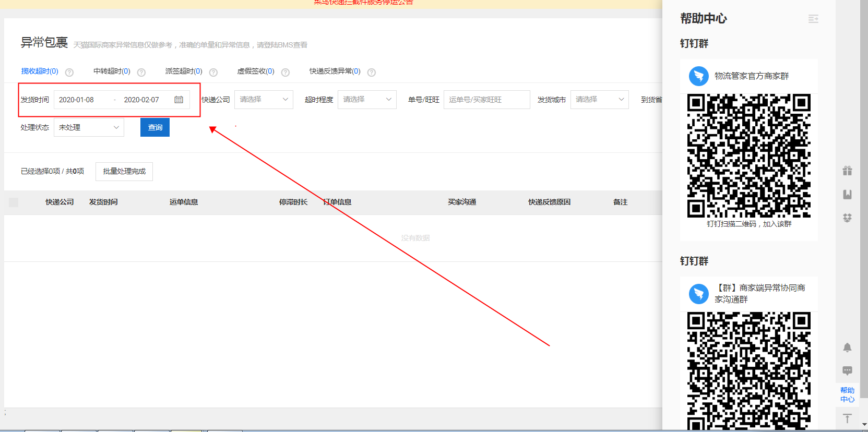Click the bookmark icon in right sidebar

click(847, 195)
